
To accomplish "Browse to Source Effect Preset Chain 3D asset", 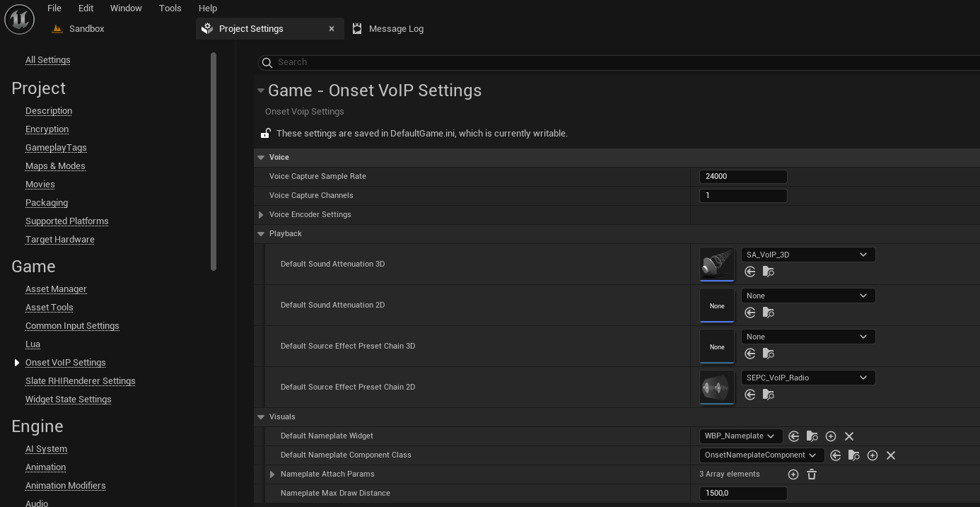I will [x=769, y=354].
